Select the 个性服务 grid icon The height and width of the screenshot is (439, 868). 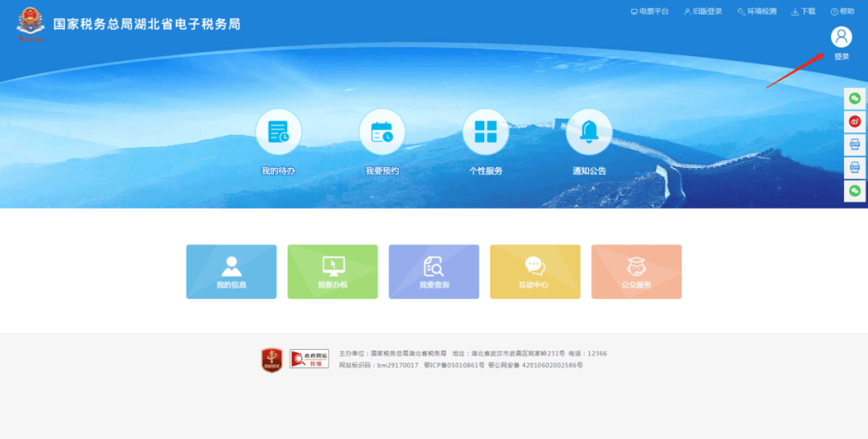pos(485,132)
